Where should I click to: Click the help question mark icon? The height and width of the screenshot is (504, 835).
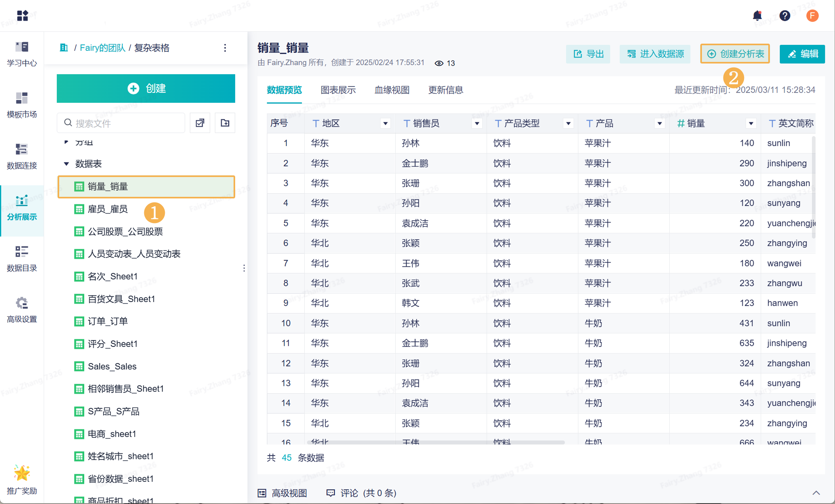(785, 16)
